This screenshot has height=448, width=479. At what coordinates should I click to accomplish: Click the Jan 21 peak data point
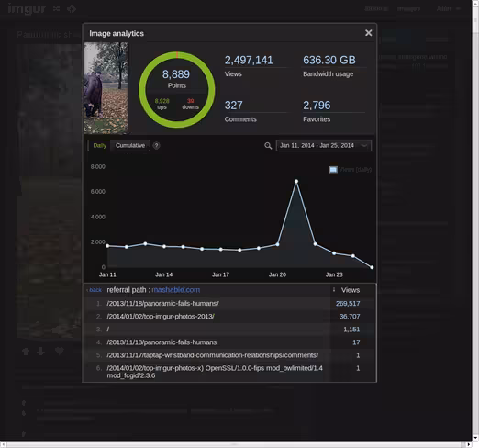296,181
